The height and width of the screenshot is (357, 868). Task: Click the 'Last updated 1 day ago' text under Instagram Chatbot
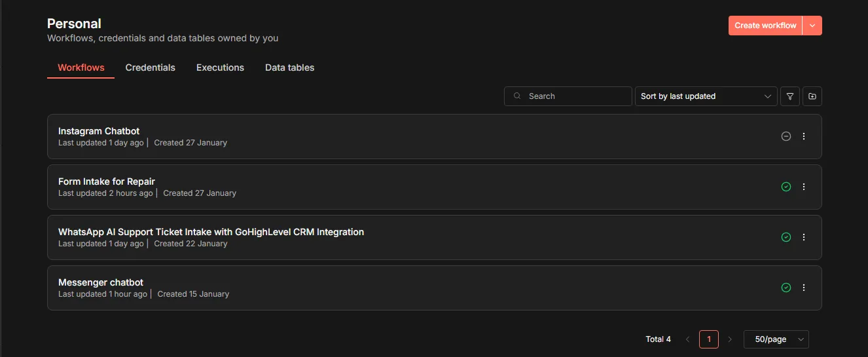pyautogui.click(x=101, y=143)
